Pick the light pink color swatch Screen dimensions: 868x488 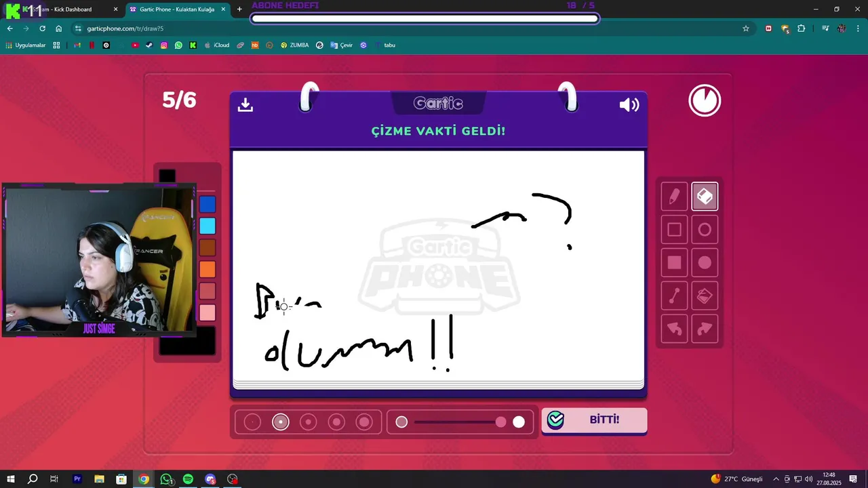208,312
